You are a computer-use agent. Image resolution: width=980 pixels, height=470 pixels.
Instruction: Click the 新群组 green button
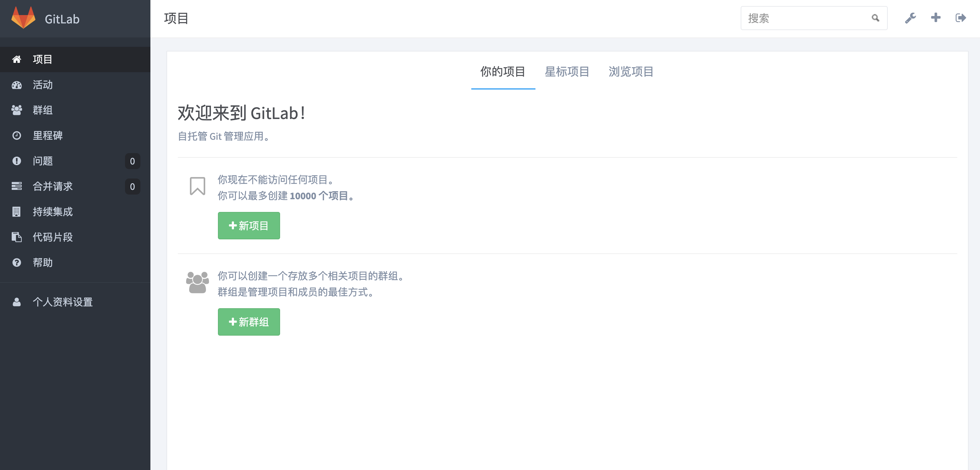(x=248, y=322)
